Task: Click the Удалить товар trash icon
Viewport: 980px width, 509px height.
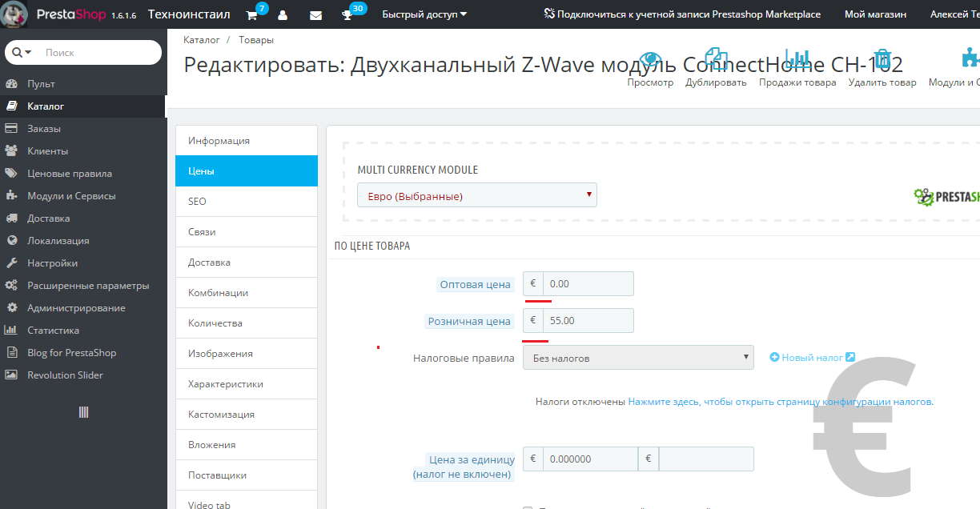Action: click(x=882, y=59)
